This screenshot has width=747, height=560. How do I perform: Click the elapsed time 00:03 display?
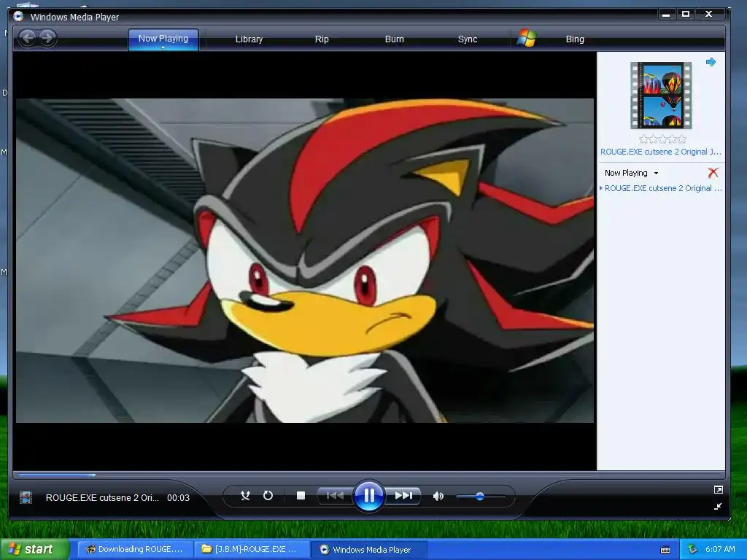tap(178, 497)
